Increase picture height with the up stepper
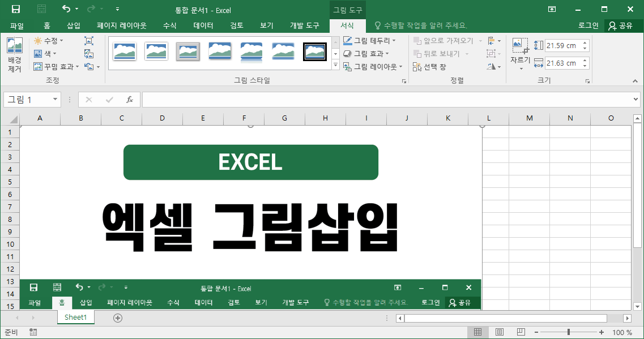 [x=585, y=42]
